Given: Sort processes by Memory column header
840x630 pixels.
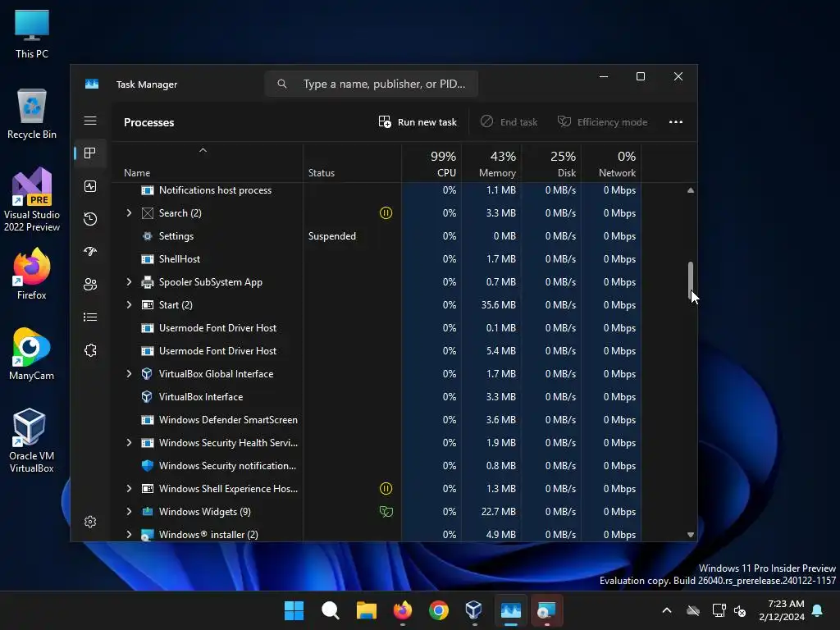Looking at the screenshot, I should click(492, 163).
